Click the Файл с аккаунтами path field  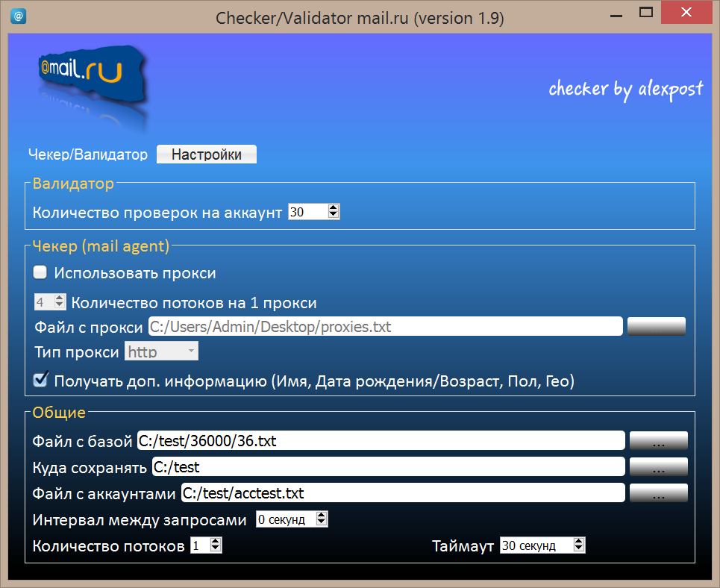pos(403,493)
